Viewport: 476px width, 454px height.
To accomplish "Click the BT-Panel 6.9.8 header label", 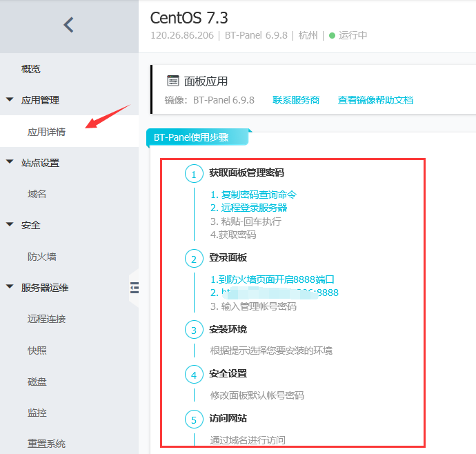I will pyautogui.click(x=256, y=35).
